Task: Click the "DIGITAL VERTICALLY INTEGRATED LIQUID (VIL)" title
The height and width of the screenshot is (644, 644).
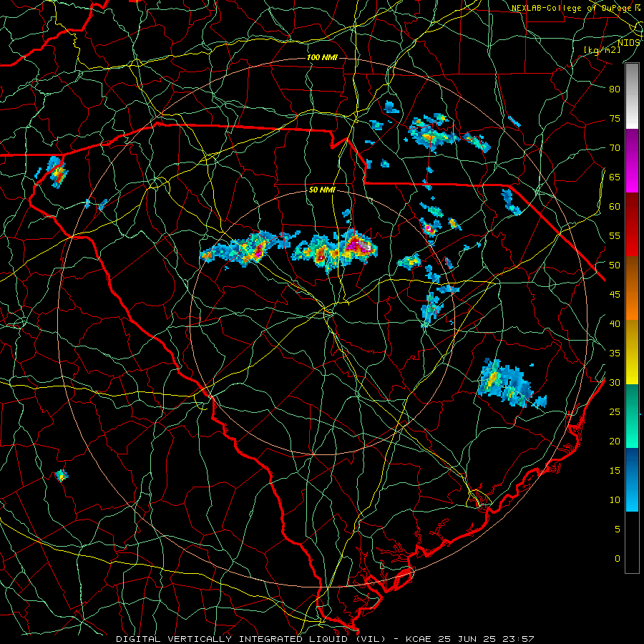Action: click(x=251, y=639)
